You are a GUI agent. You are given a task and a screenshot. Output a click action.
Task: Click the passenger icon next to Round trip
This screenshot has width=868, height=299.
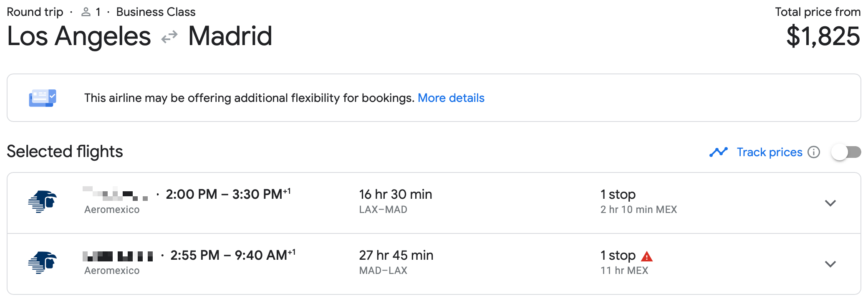point(86,12)
